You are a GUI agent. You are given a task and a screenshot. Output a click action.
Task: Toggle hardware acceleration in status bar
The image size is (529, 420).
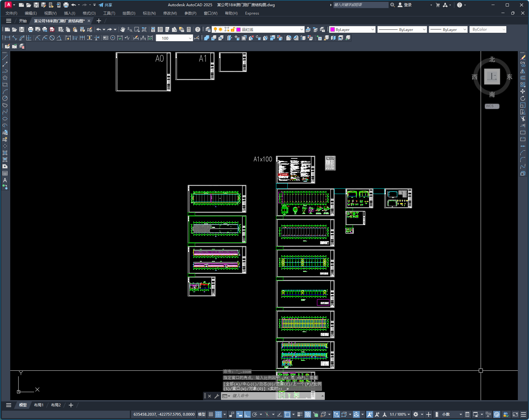coord(497,414)
